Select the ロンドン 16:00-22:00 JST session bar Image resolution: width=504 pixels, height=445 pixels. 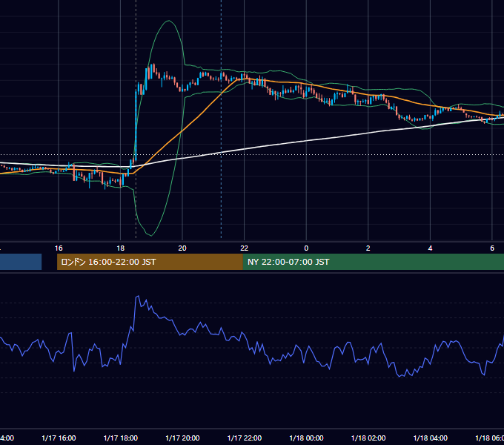(x=150, y=262)
